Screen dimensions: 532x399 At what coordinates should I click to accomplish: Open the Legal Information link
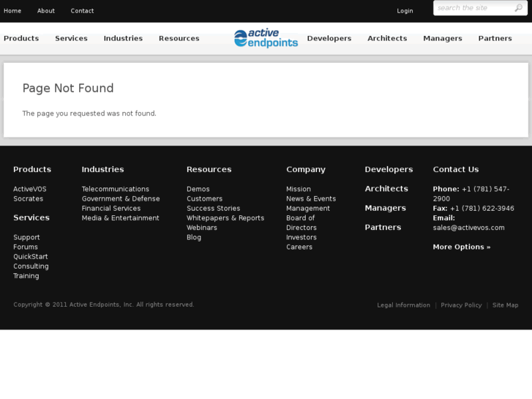(x=404, y=305)
